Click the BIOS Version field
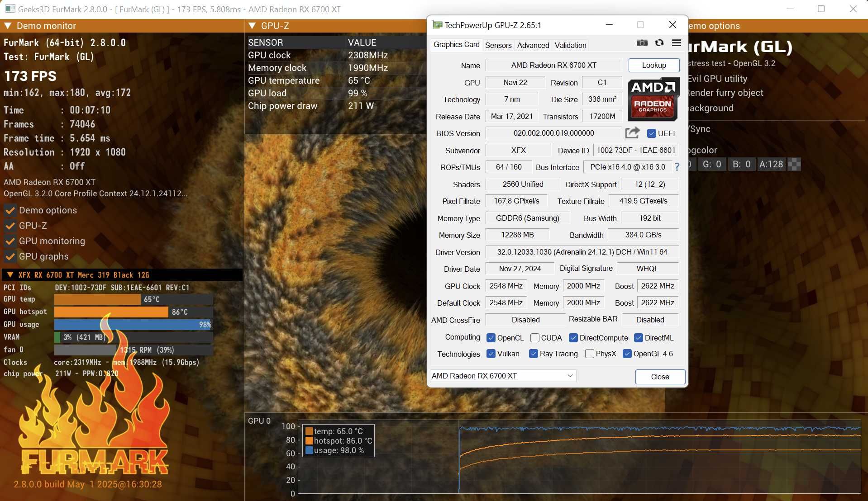Screen dimensions: 868x501 [553, 133]
